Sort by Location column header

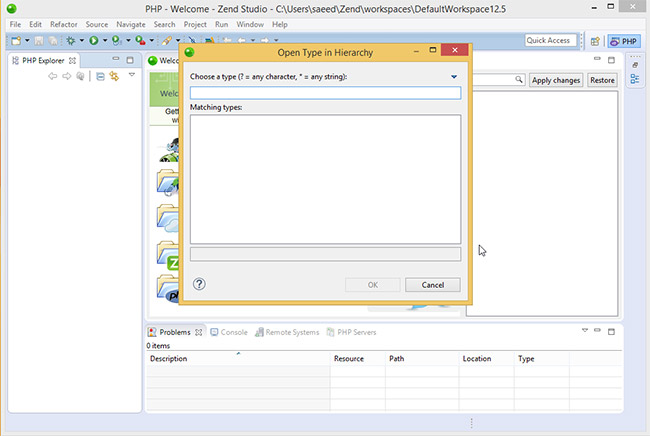487,358
